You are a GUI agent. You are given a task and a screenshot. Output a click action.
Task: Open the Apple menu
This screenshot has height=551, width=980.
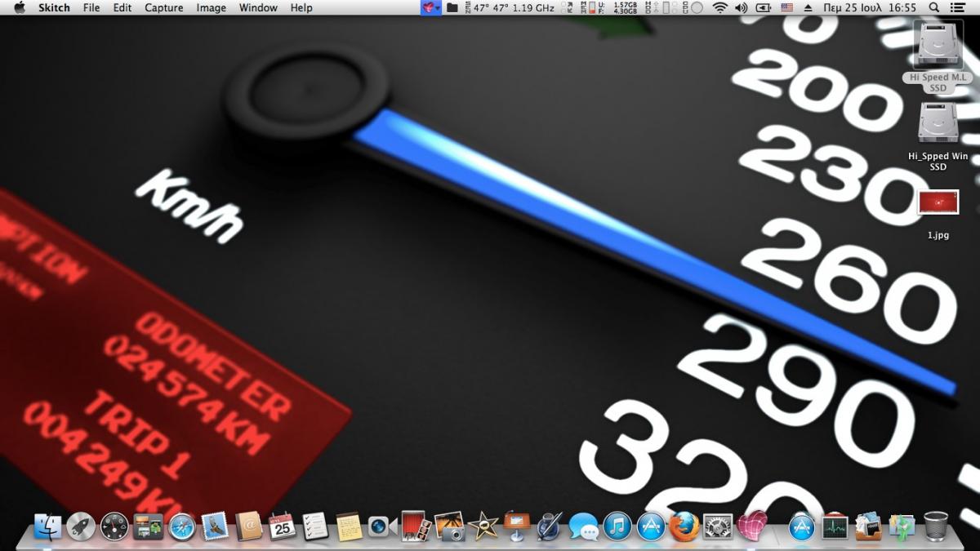[x=20, y=7]
